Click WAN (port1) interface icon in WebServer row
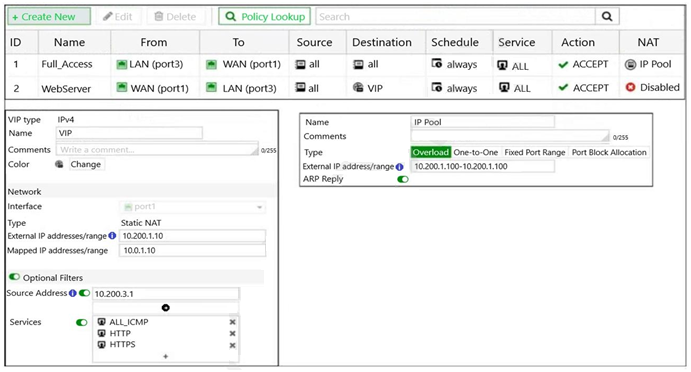 [x=122, y=87]
